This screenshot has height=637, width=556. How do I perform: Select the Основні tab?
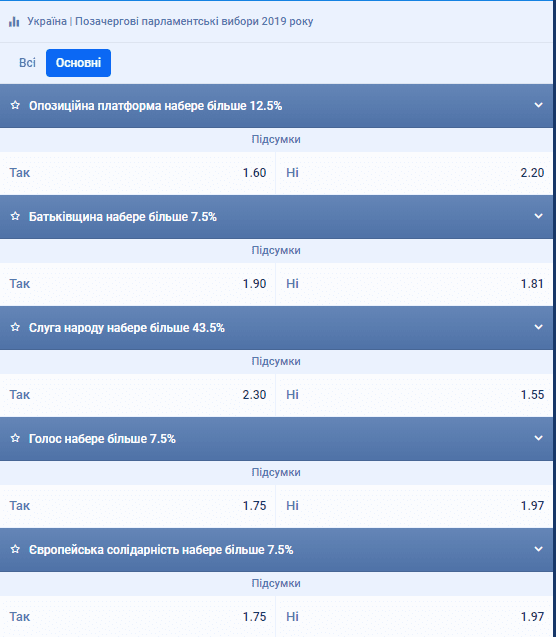tap(78, 63)
